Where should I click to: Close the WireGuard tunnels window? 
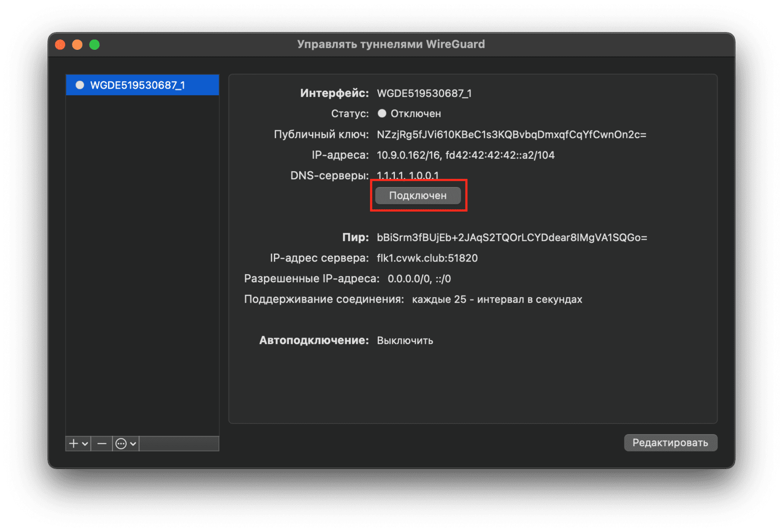(60, 45)
